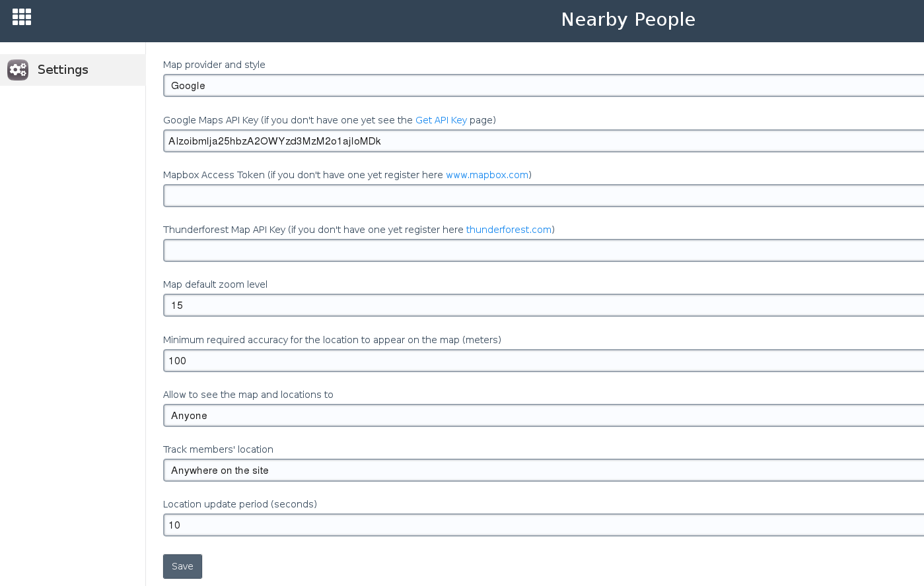The width and height of the screenshot is (924, 586).
Task: Click the Get API Key link
Action: (x=441, y=120)
